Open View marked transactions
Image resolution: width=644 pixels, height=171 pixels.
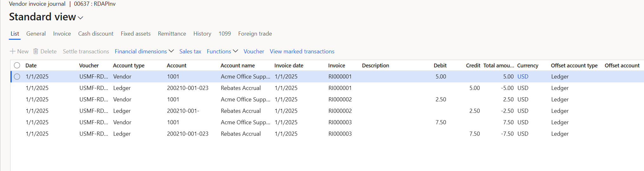pos(302,51)
